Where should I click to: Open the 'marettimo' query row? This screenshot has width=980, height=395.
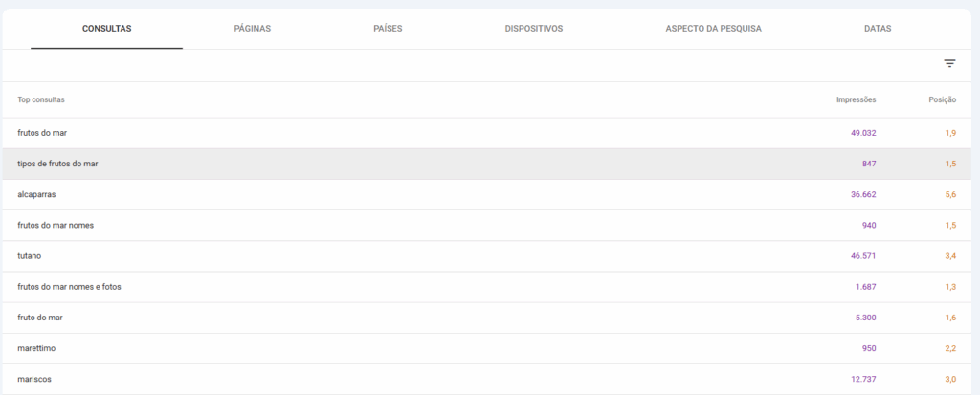(x=38, y=348)
